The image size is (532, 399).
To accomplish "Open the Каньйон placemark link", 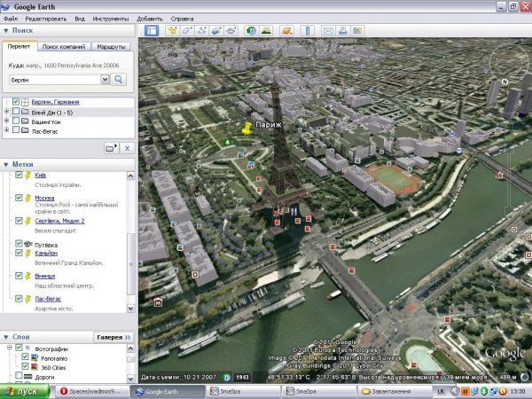I will point(46,253).
